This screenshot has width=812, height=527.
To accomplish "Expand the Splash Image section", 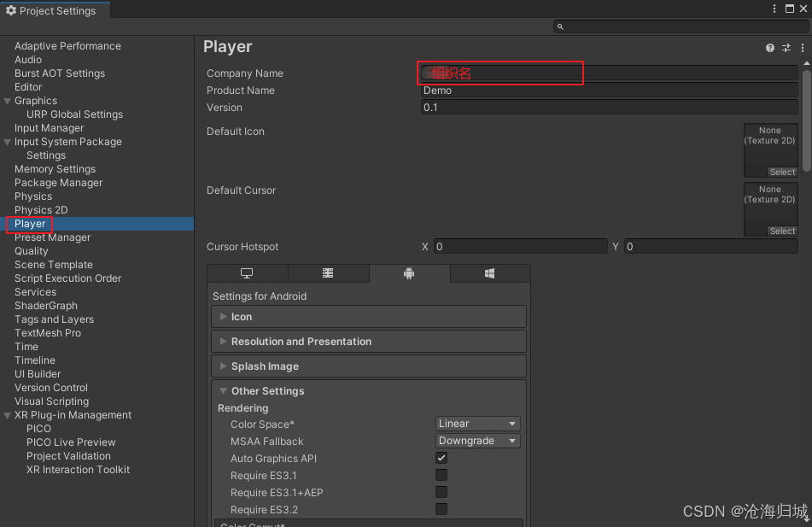I will click(369, 366).
